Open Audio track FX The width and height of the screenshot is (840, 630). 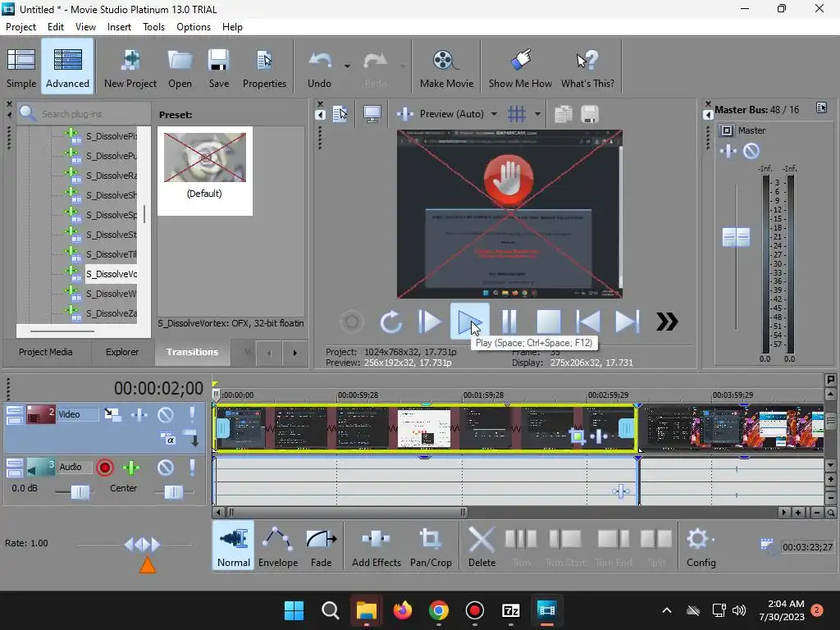[x=131, y=468]
